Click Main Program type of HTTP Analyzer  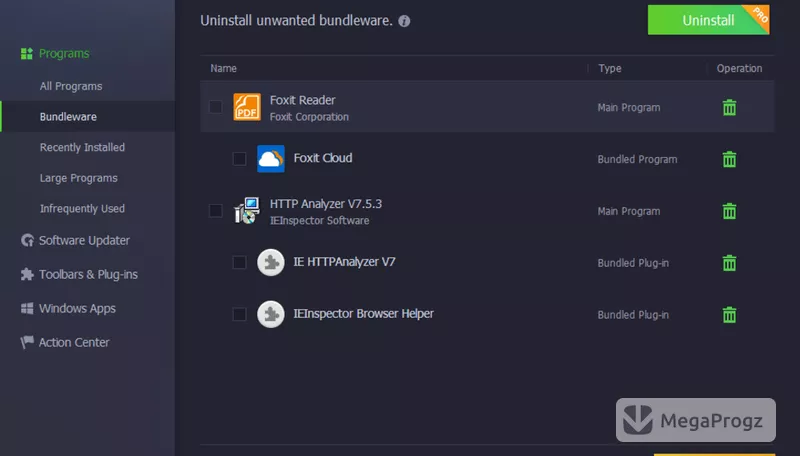[629, 211]
